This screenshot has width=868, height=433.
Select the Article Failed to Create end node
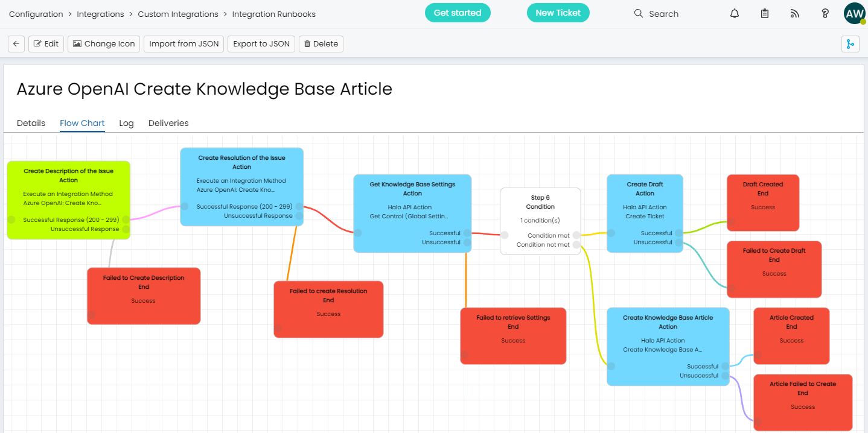coord(803,402)
